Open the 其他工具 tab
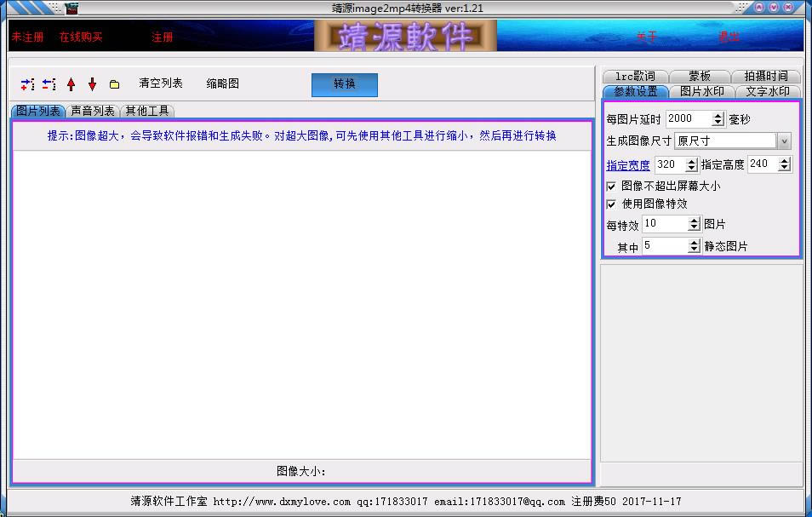The height and width of the screenshot is (517, 812). point(147,111)
